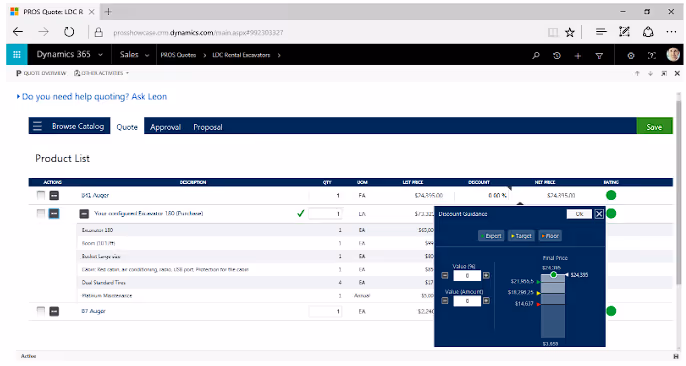Open the browser hub icon
This screenshot has height=366, width=686.
601,31
